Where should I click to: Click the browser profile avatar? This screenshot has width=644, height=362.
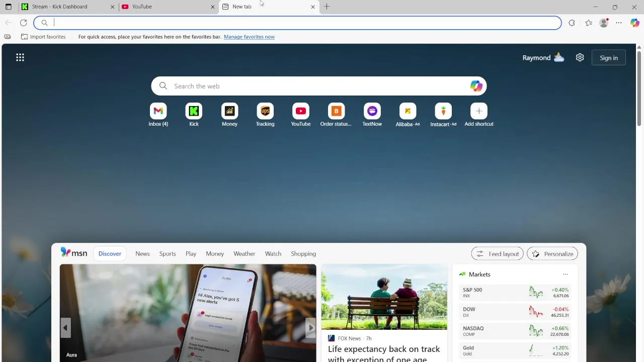tap(604, 23)
